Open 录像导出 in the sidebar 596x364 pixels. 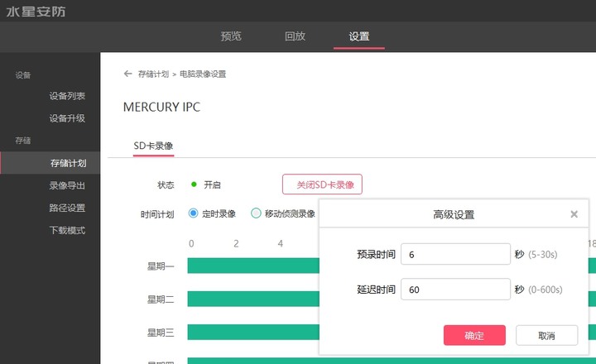pos(67,185)
